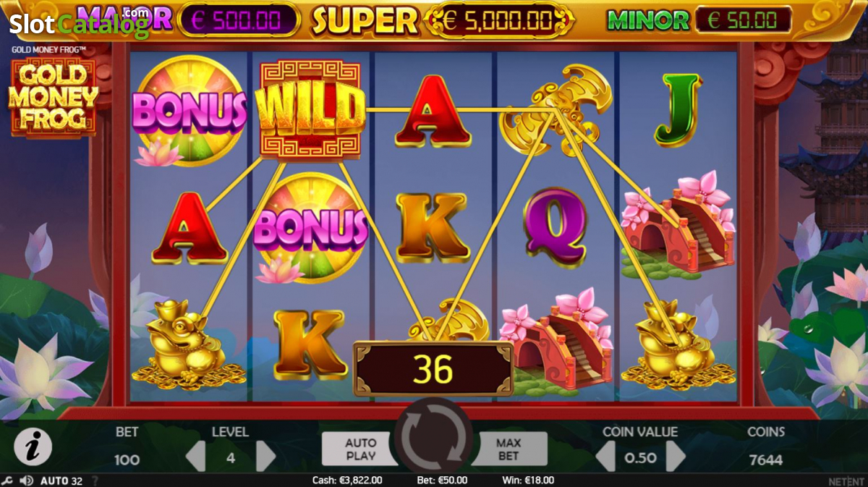
Task: Raise the coin value
Action: click(x=675, y=456)
